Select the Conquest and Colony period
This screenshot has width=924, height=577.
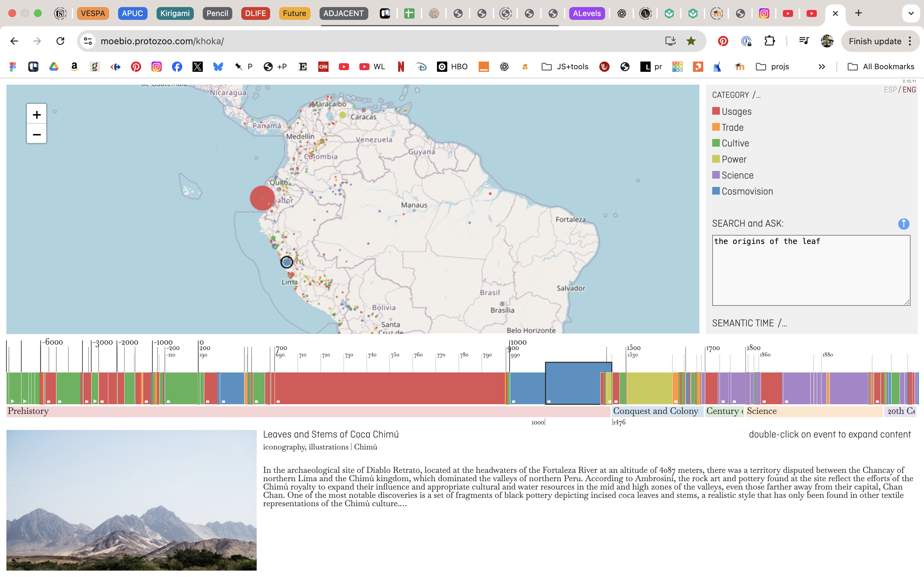click(655, 411)
